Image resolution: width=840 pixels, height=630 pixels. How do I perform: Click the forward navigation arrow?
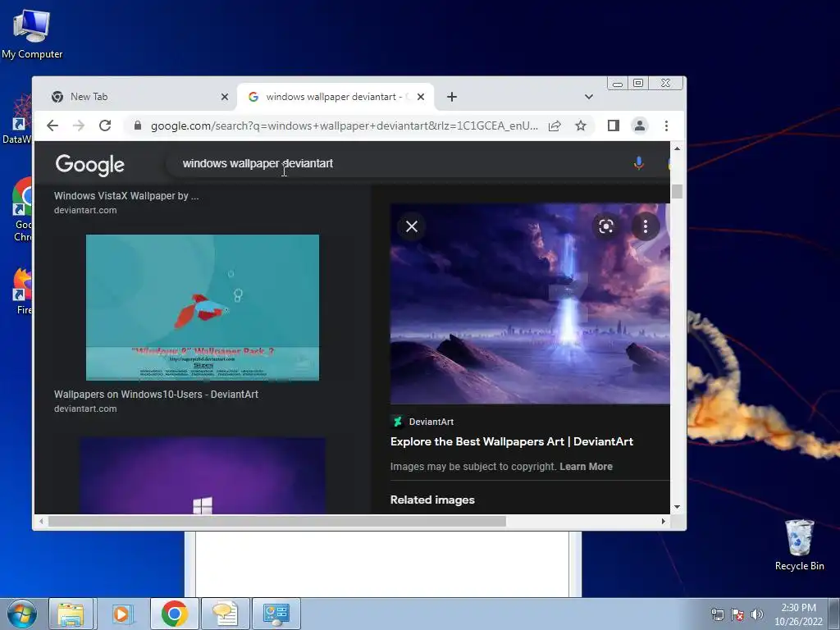[x=79, y=126]
